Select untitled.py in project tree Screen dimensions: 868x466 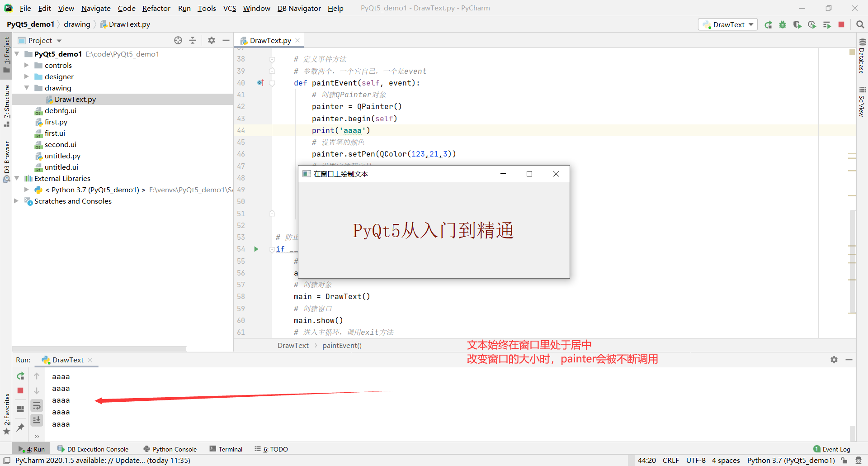pyautogui.click(x=62, y=156)
